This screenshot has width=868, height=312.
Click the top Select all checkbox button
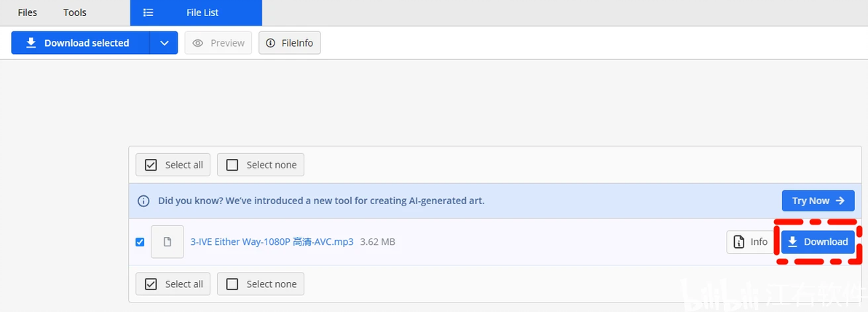tap(173, 165)
